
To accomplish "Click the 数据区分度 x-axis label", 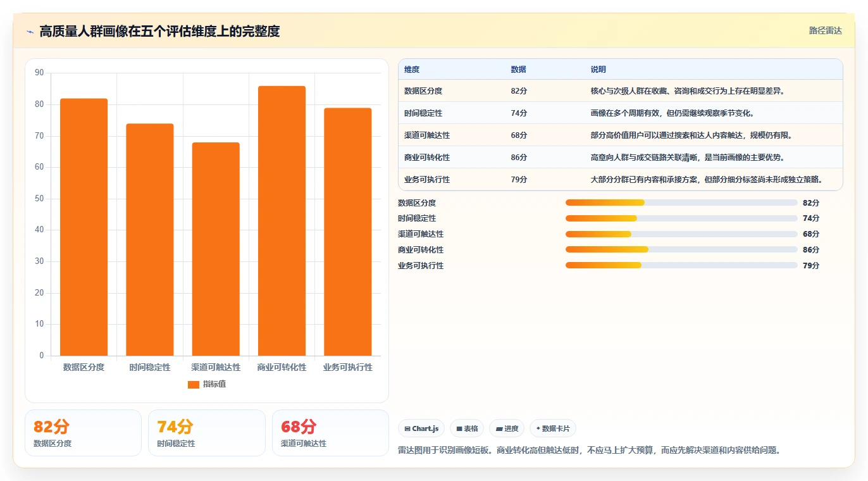I will point(84,367).
